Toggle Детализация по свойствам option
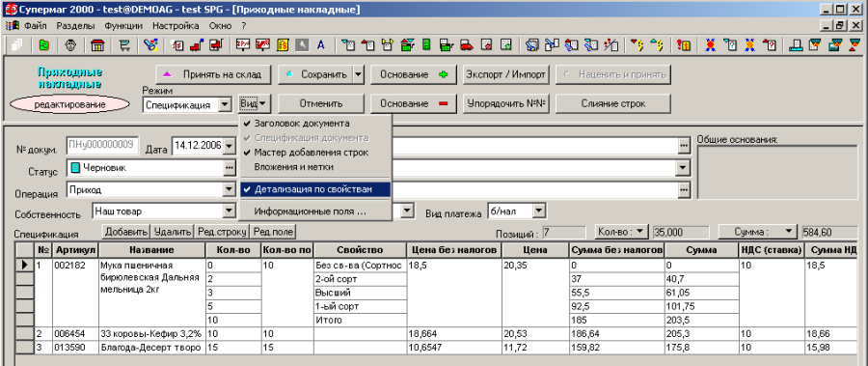Image resolution: width=868 pixels, height=366 pixels. pos(315,189)
